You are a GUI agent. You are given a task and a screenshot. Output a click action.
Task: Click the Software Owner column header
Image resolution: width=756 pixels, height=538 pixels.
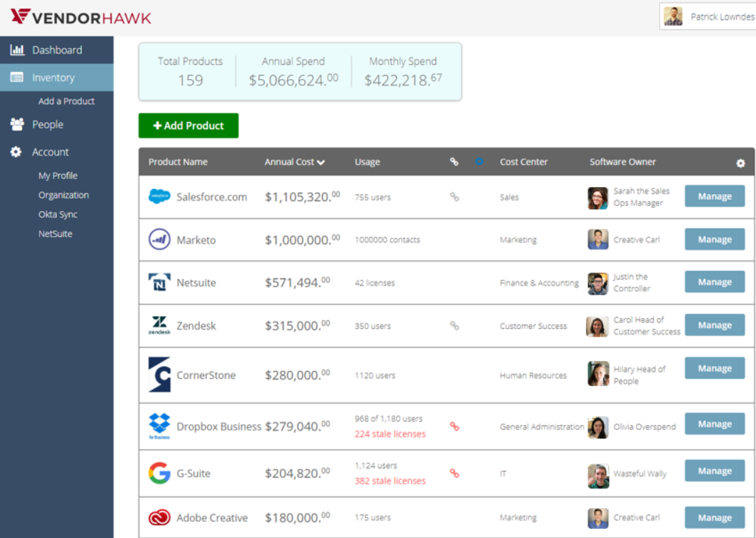click(623, 162)
